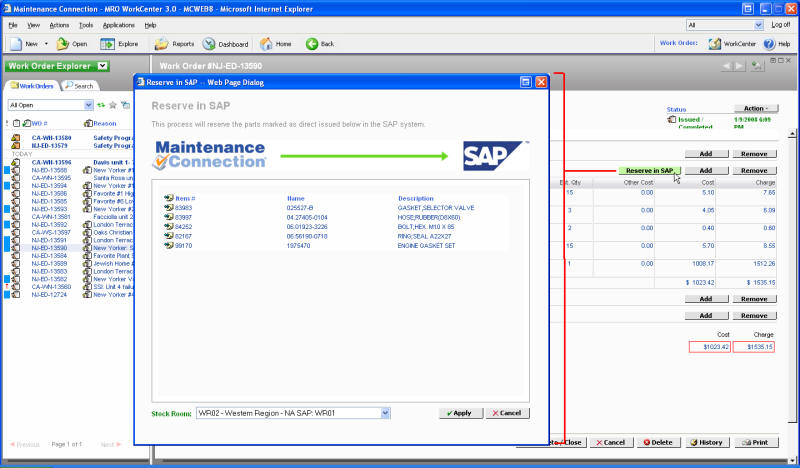This screenshot has height=468, width=800.
Task: Click icon beside work order NJ-ED-13594
Action: pyautogui.click(x=16, y=186)
